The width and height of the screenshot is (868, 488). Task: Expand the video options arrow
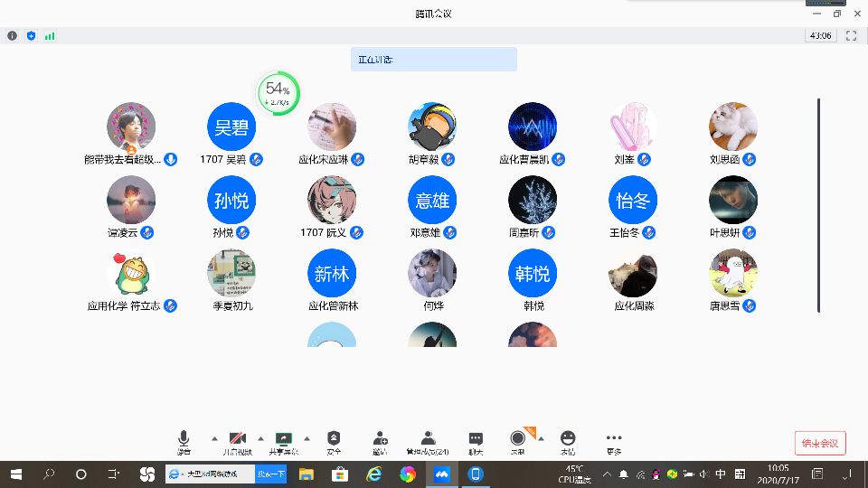tap(260, 437)
